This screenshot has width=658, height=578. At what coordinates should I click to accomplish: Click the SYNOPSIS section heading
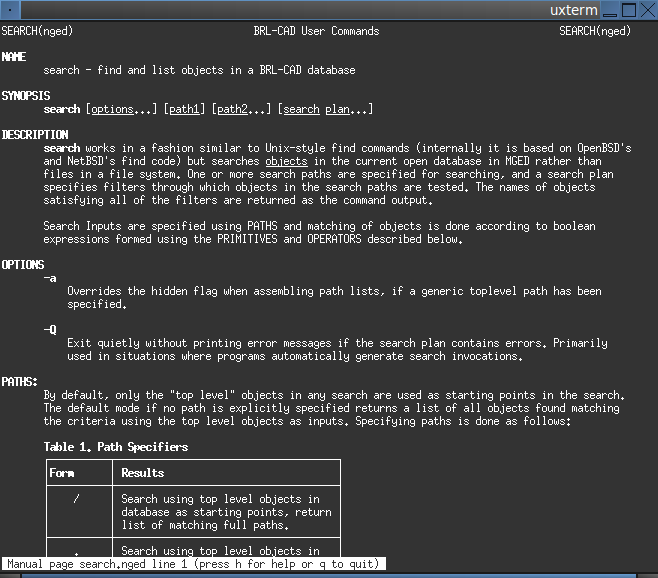tap(26, 96)
